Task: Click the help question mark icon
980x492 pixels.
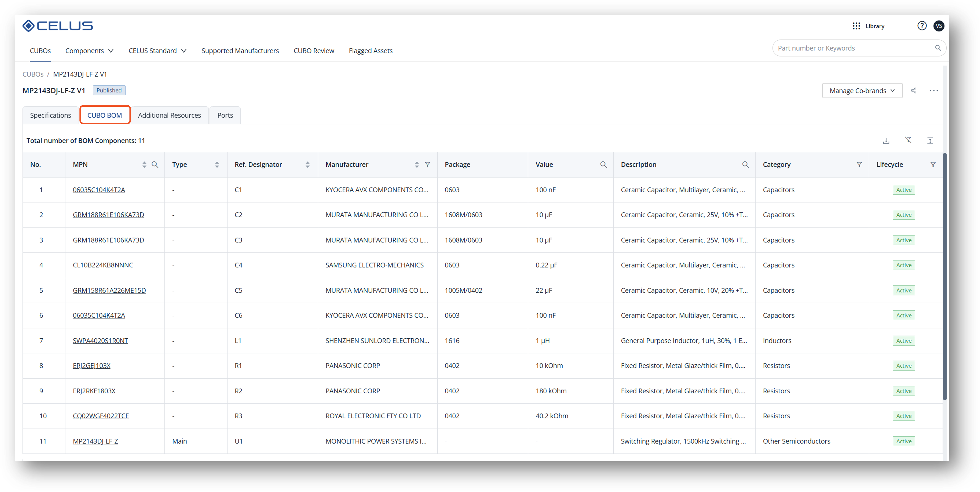Action: tap(922, 26)
